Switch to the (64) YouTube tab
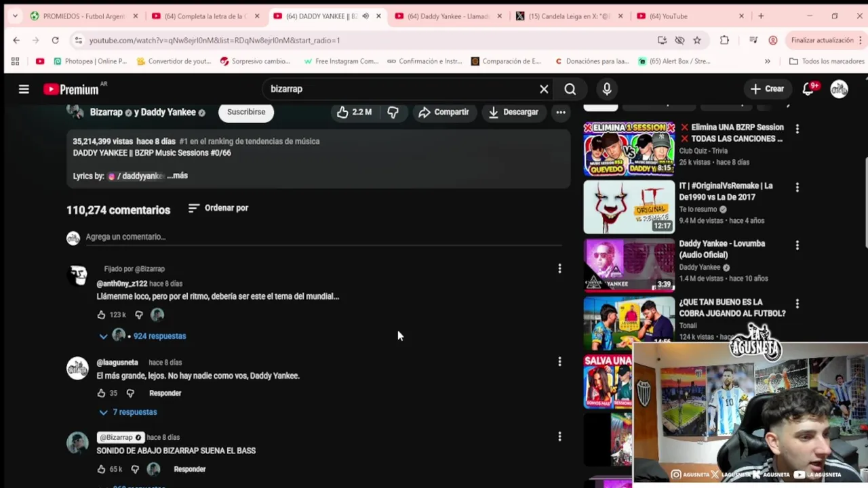This screenshot has width=868, height=488. 689,16
